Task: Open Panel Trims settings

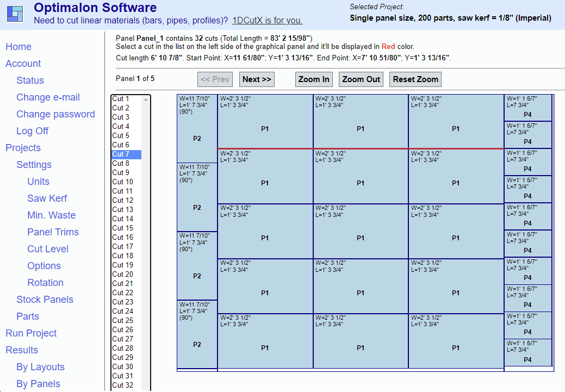Action: click(x=53, y=232)
